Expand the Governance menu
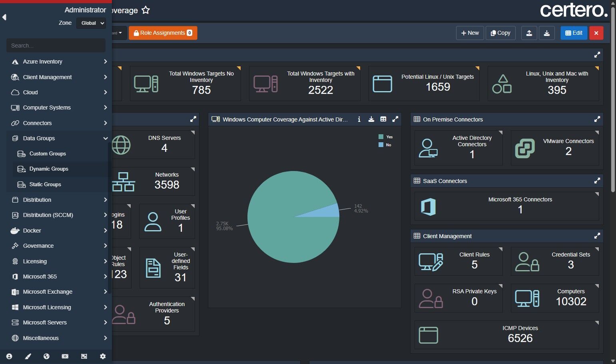The height and width of the screenshot is (364, 616). (59, 246)
